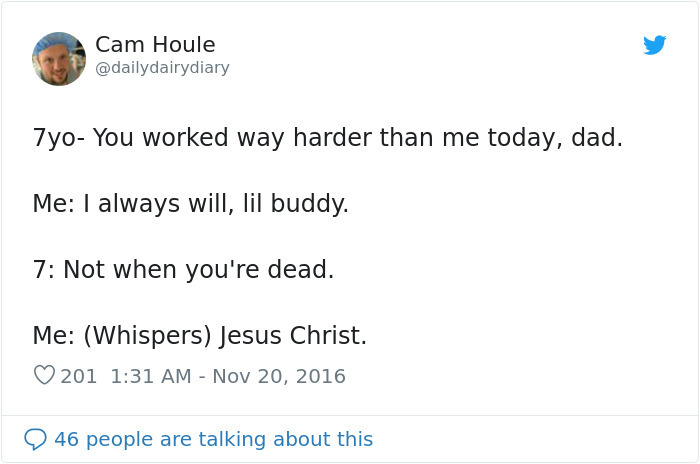700x464 pixels.
Task: Click the speech bubble conversation icon
Action: click(x=35, y=439)
